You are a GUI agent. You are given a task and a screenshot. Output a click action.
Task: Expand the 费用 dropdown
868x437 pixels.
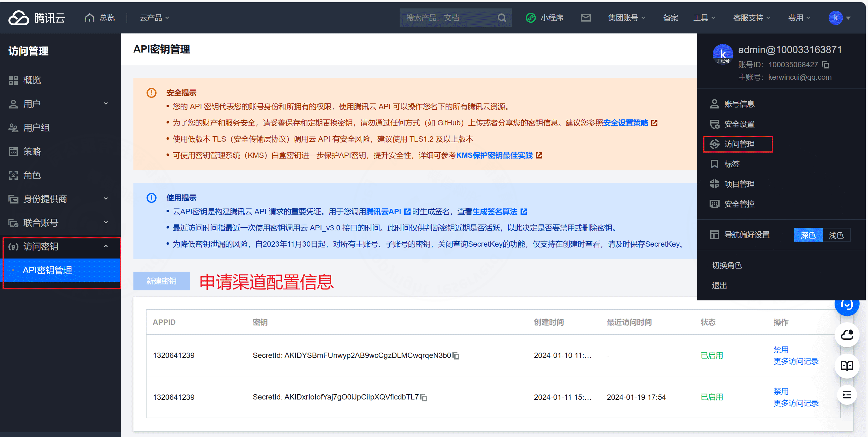(799, 18)
